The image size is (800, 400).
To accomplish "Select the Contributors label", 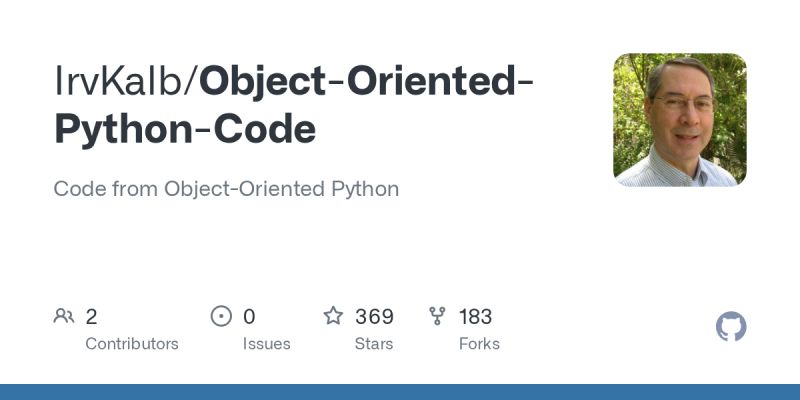I will [x=132, y=343].
